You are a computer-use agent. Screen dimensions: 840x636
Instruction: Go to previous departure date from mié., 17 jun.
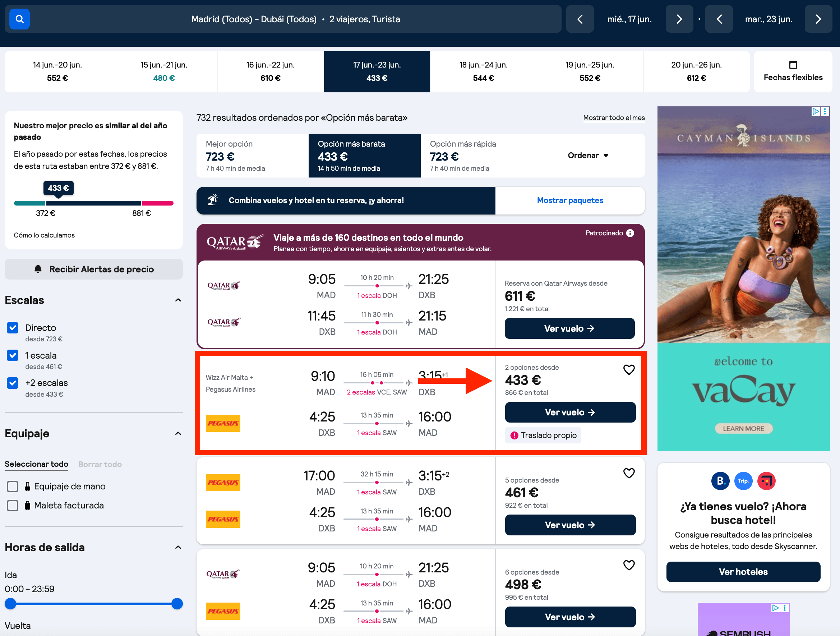[x=580, y=19]
